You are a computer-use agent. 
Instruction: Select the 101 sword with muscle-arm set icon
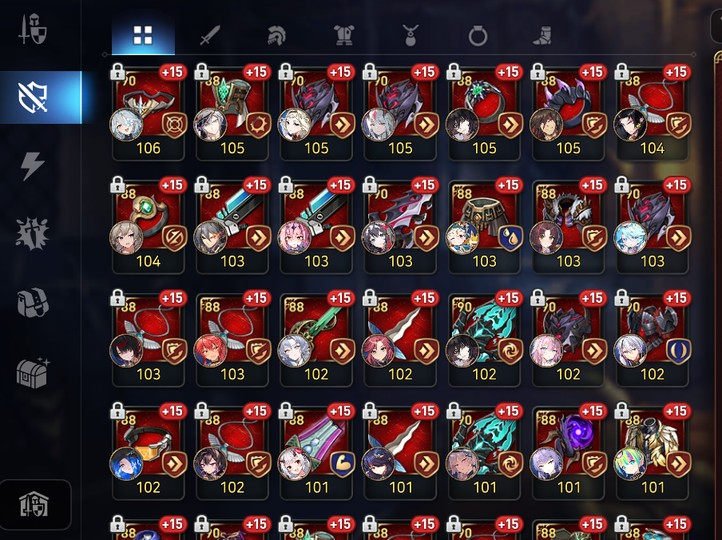point(316,452)
